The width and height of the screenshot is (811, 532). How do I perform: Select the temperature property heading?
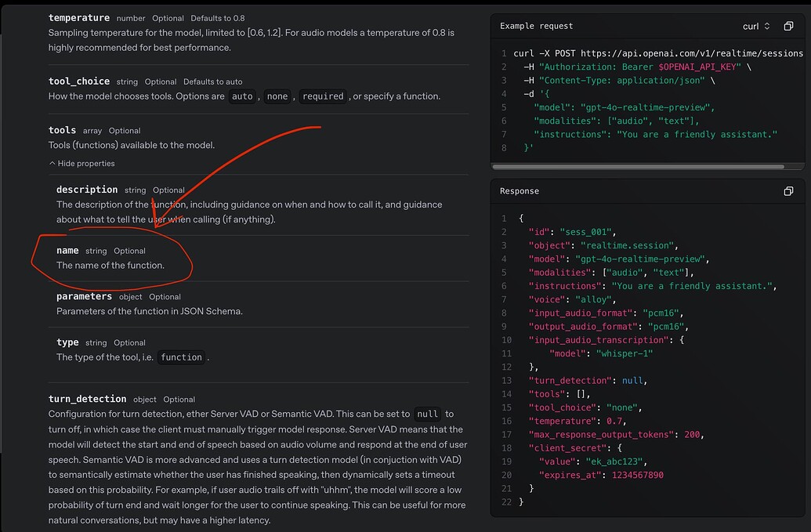click(x=78, y=17)
